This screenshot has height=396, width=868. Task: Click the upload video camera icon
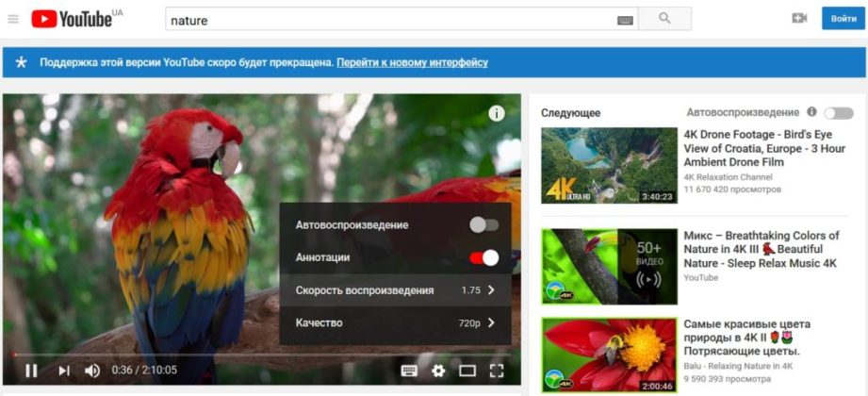tap(799, 19)
